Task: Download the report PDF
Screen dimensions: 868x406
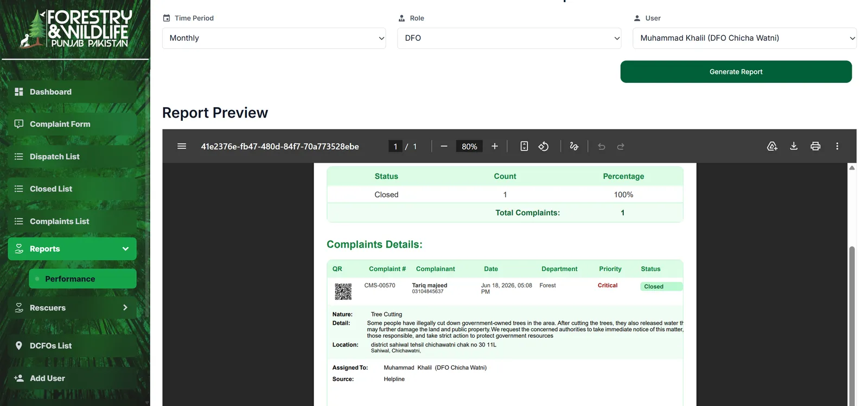Action: [x=794, y=146]
